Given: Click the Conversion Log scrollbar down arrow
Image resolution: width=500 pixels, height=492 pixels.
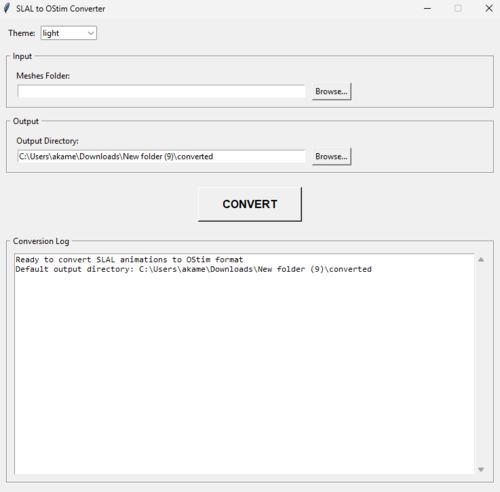Looking at the screenshot, I should (x=481, y=469).
